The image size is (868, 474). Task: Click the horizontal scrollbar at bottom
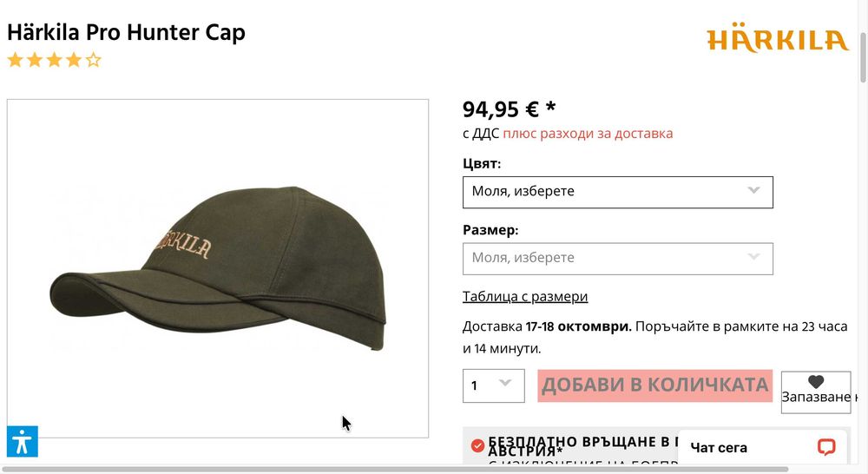point(395,469)
